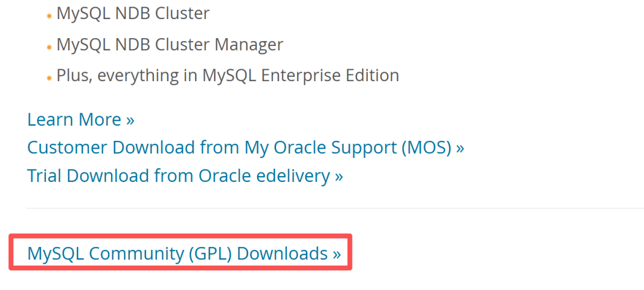Open Trial Download from Oracle edelivery

pyautogui.click(x=185, y=175)
